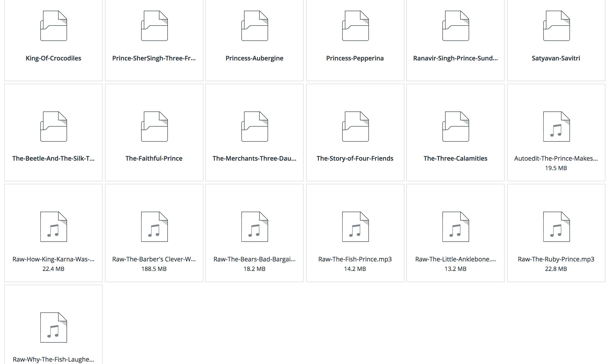Click the 188.5 MB file size
The height and width of the screenshot is (364, 615).
click(154, 269)
